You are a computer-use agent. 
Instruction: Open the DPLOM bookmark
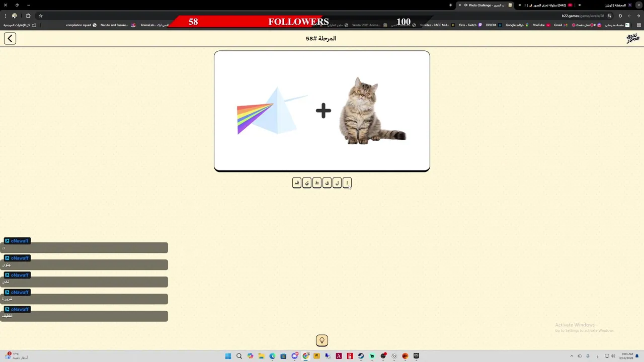click(494, 25)
